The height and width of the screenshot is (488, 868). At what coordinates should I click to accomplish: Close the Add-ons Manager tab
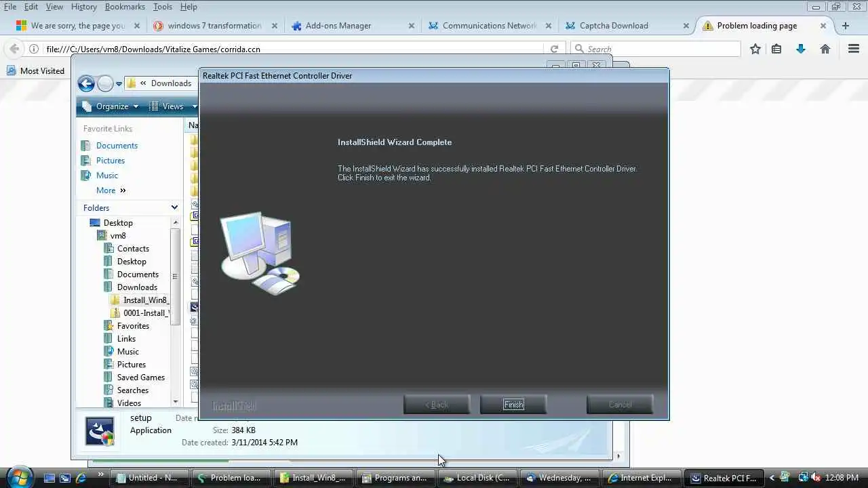412,26
